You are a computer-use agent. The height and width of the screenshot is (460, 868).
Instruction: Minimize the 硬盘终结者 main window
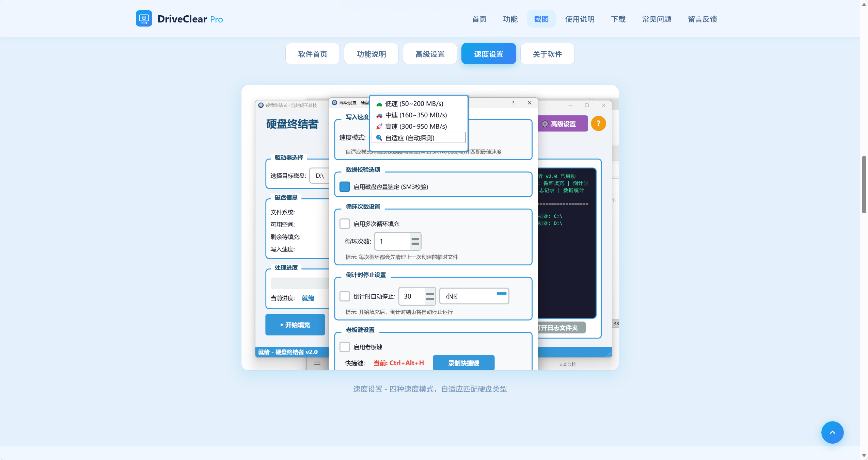pos(570,105)
